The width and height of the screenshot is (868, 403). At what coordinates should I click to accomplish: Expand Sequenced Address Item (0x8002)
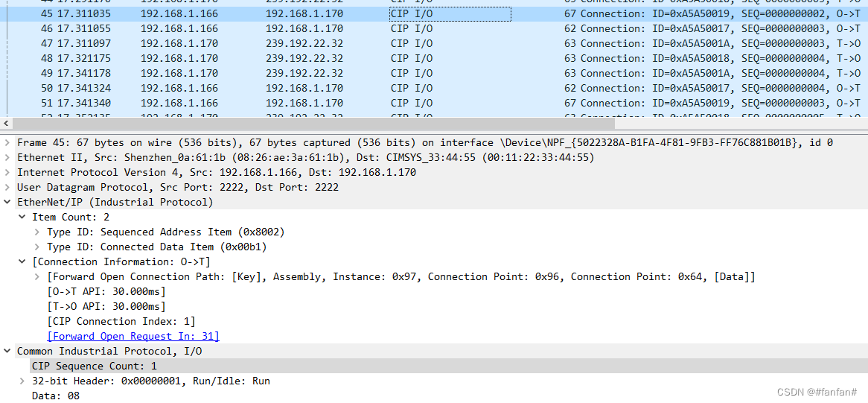point(36,232)
